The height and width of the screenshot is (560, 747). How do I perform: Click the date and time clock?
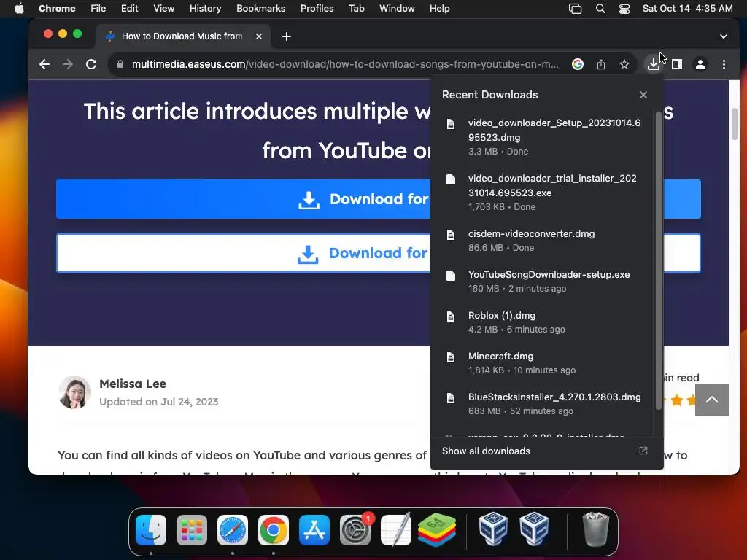pyautogui.click(x=687, y=9)
